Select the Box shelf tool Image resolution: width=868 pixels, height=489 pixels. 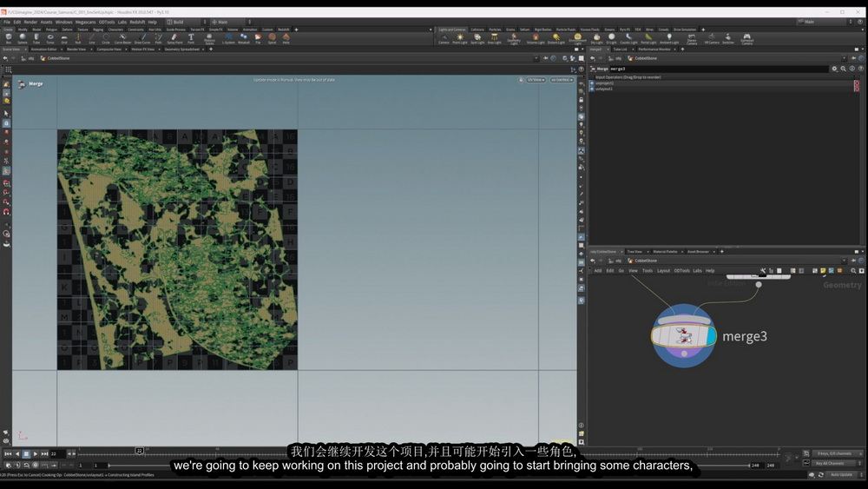pyautogui.click(x=9, y=38)
